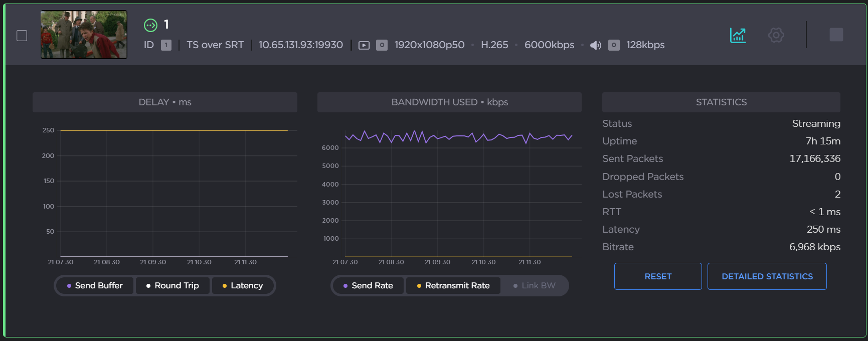
Task: Click the video track index badge
Action: point(382,45)
